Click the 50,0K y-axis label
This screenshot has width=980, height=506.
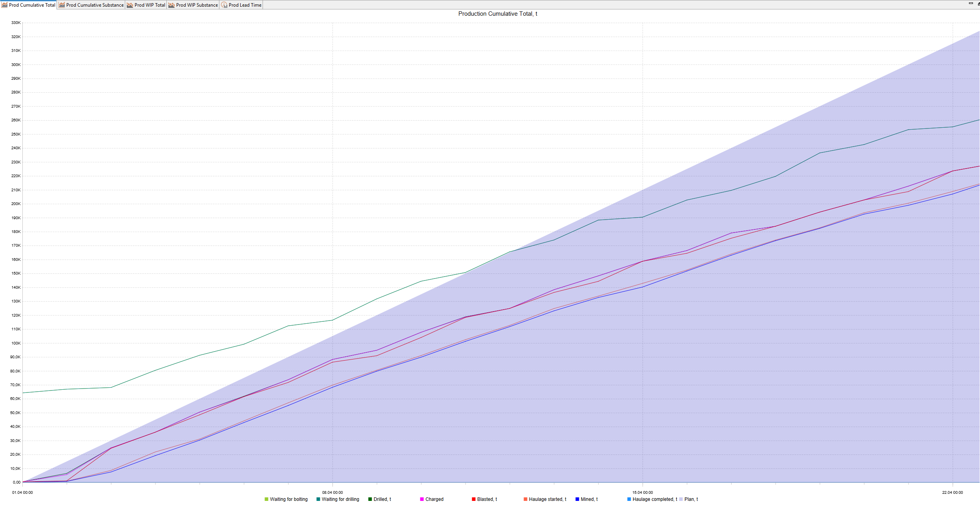click(16, 413)
